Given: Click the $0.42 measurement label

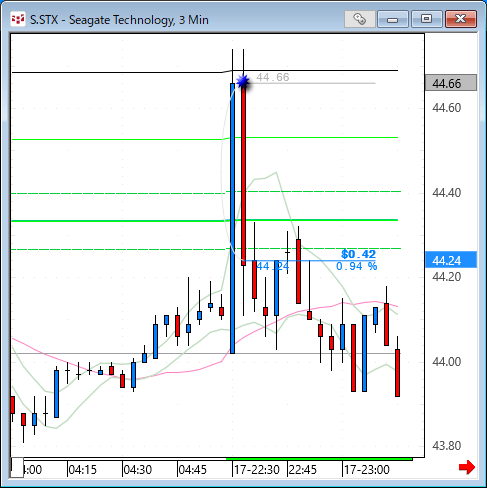Looking at the screenshot, I should point(359,254).
